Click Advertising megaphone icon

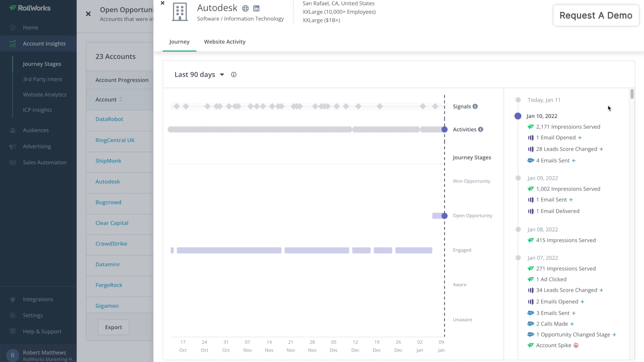pyautogui.click(x=13, y=146)
